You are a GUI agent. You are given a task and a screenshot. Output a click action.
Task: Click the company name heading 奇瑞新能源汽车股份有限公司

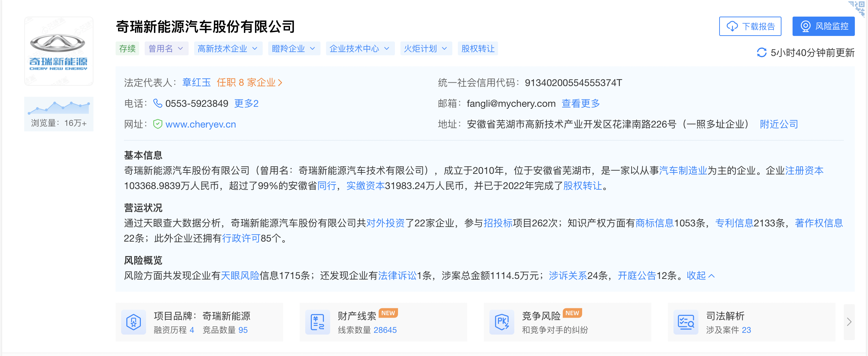[206, 27]
